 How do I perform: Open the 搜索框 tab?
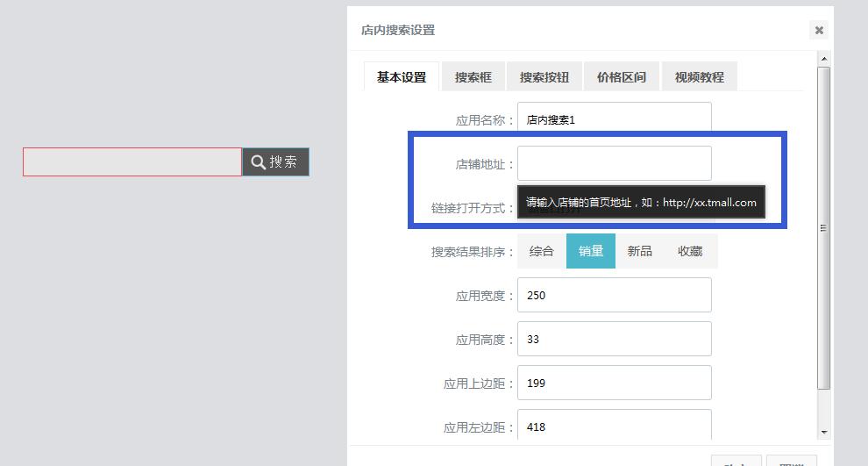tap(473, 76)
